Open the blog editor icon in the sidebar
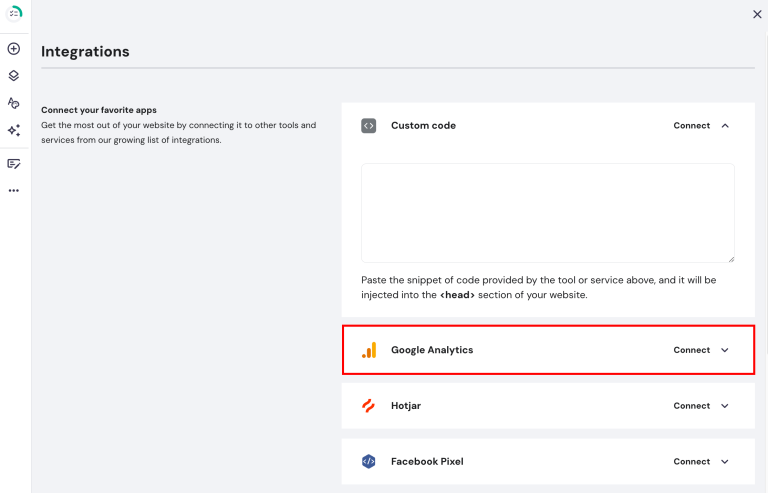Viewport: 768px width, 493px height. (x=14, y=163)
